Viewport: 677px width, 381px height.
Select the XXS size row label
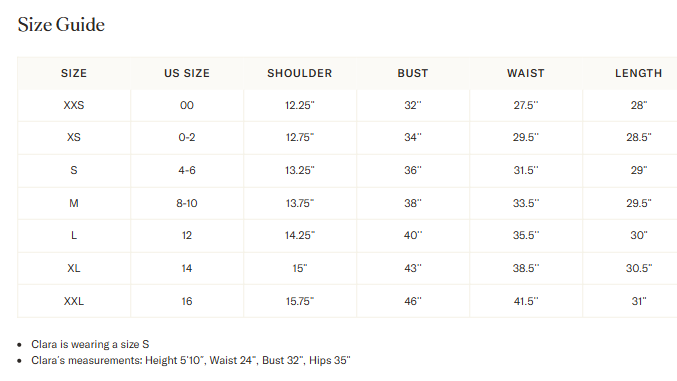(x=74, y=105)
